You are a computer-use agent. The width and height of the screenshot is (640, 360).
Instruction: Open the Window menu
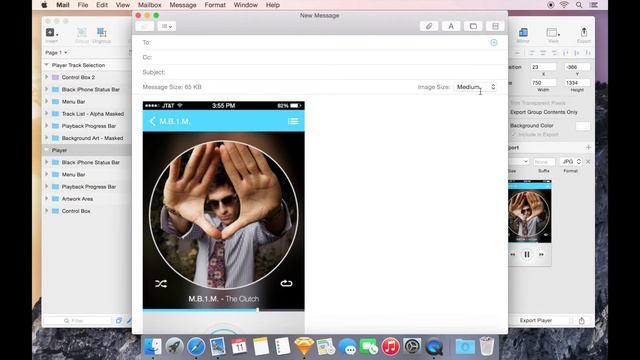[246, 5]
